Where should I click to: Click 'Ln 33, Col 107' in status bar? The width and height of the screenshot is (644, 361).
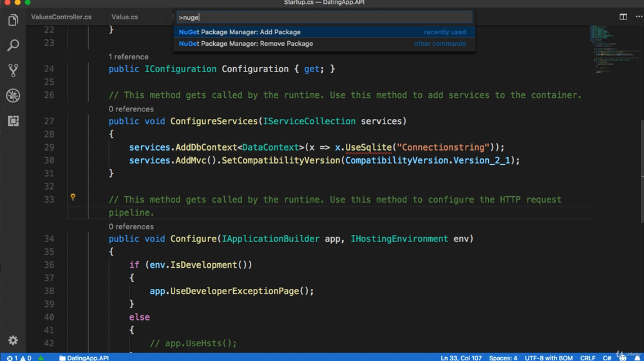[x=461, y=358]
